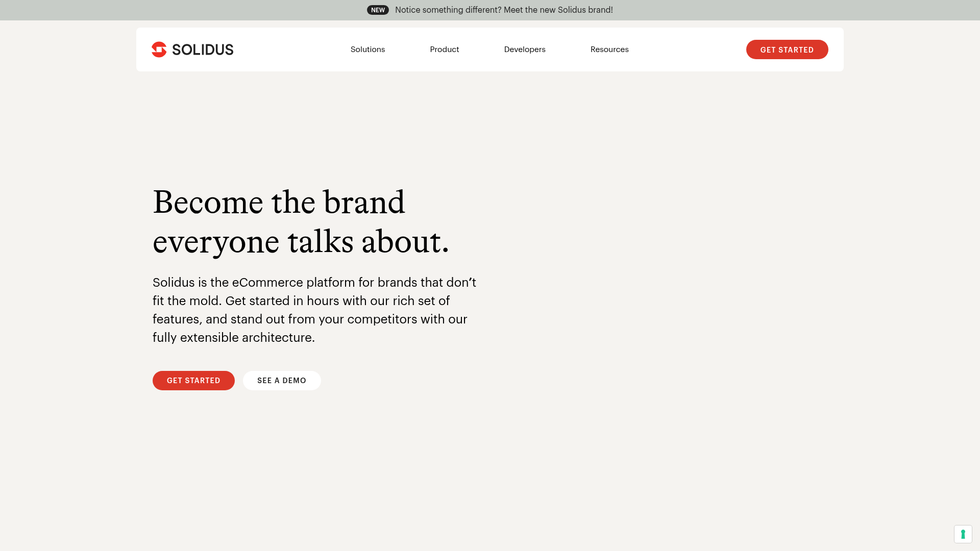Click the SEE A DEMO button
This screenshot has height=551, width=980.
[282, 381]
